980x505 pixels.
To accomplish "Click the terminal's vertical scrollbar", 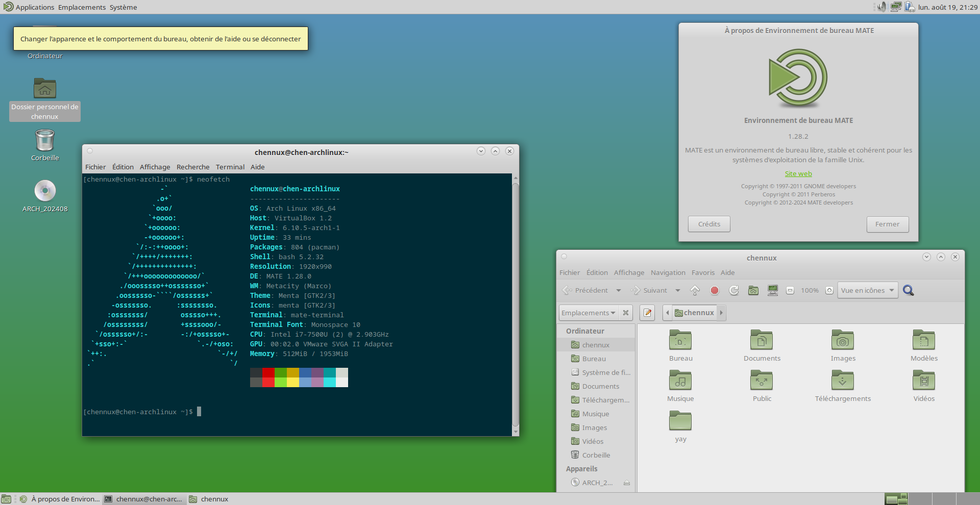I will coord(515,305).
